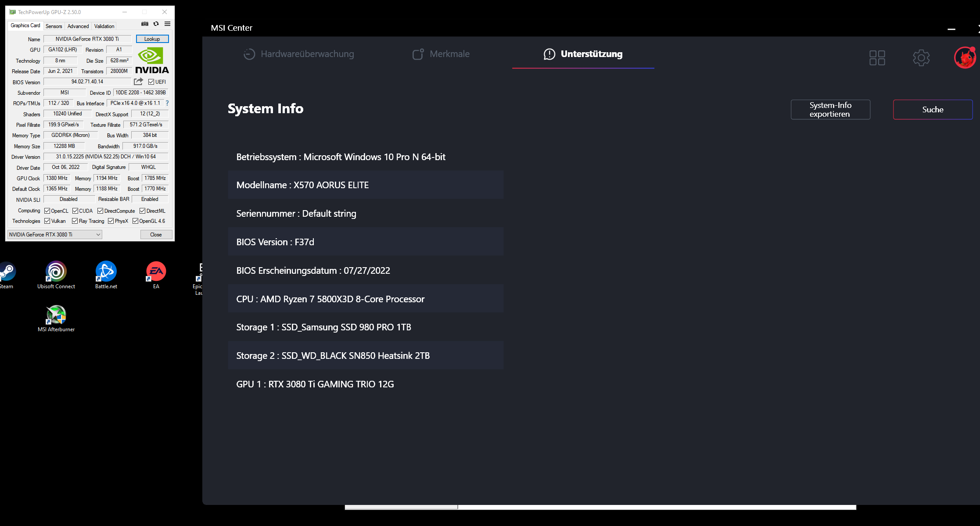Click the Lookup button
This screenshot has height=526, width=980.
tap(152, 39)
